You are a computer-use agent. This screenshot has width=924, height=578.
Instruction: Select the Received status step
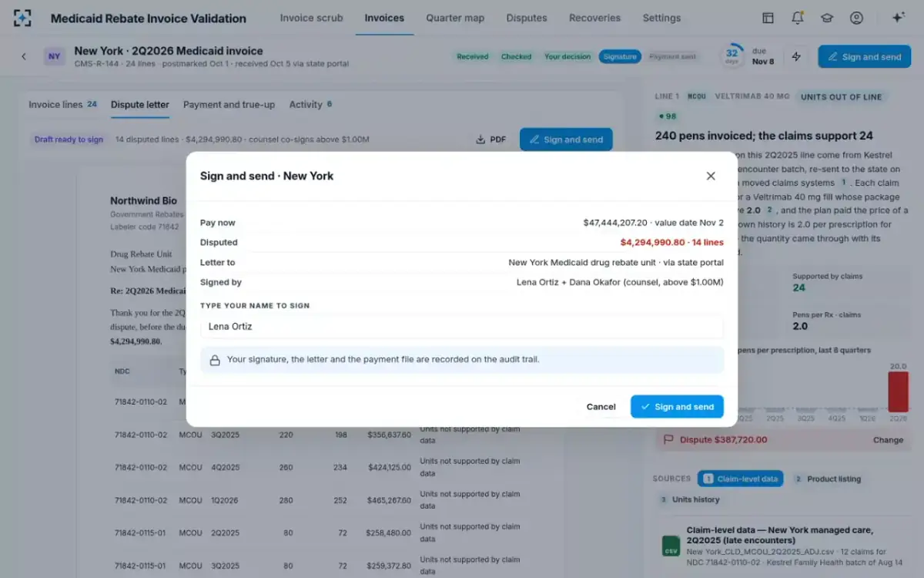pyautogui.click(x=473, y=56)
